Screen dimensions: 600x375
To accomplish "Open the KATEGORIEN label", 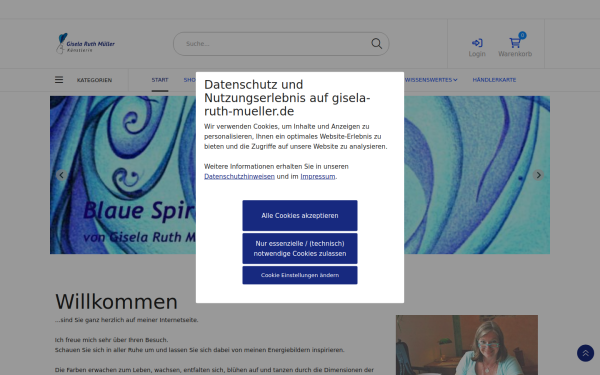I will pyautogui.click(x=94, y=80).
